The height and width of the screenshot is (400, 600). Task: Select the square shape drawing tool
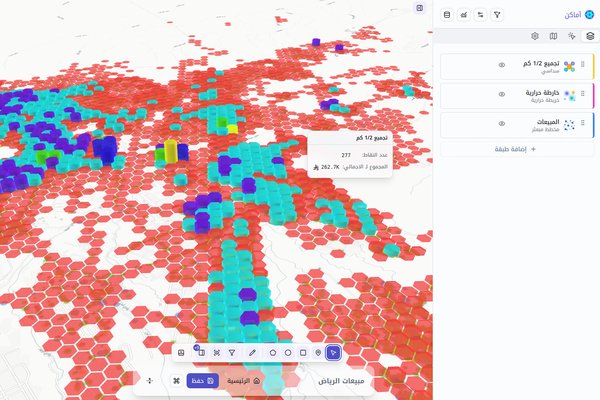(x=303, y=353)
